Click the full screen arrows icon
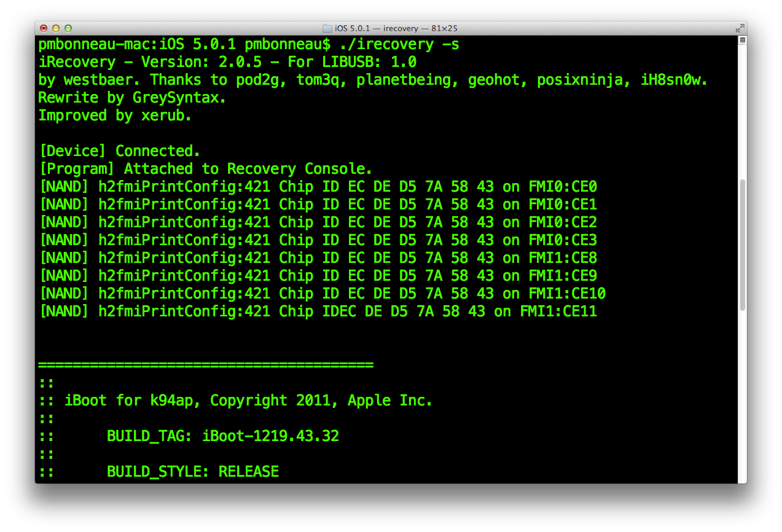This screenshot has width=782, height=532. click(x=740, y=28)
